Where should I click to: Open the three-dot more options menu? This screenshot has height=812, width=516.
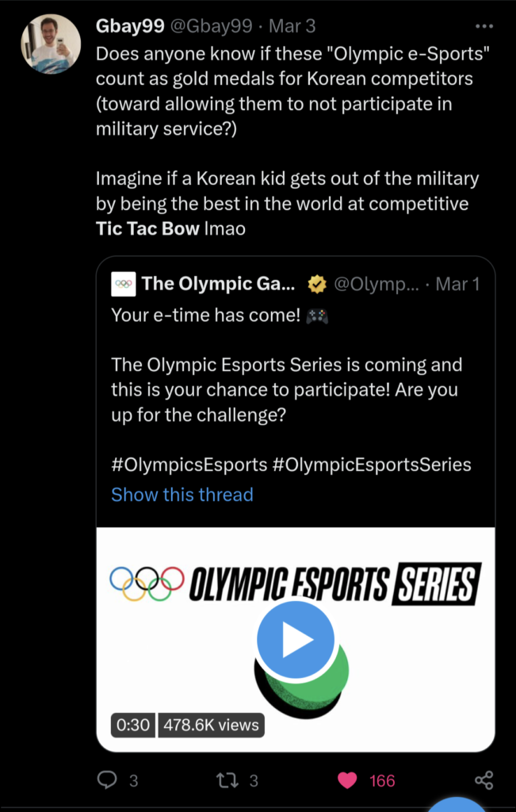[485, 27]
